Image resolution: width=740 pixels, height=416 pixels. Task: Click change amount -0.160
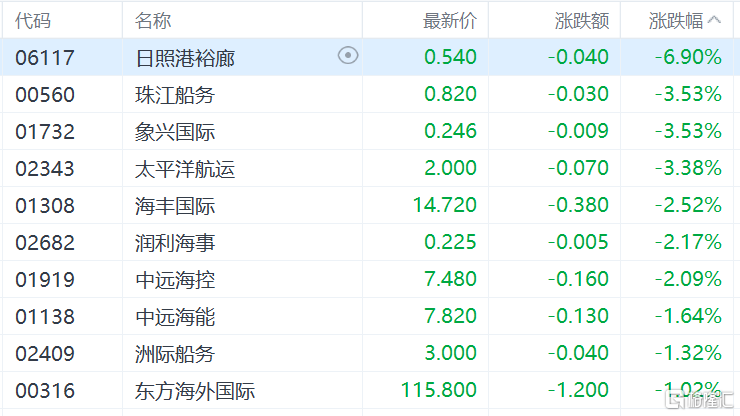click(x=578, y=279)
